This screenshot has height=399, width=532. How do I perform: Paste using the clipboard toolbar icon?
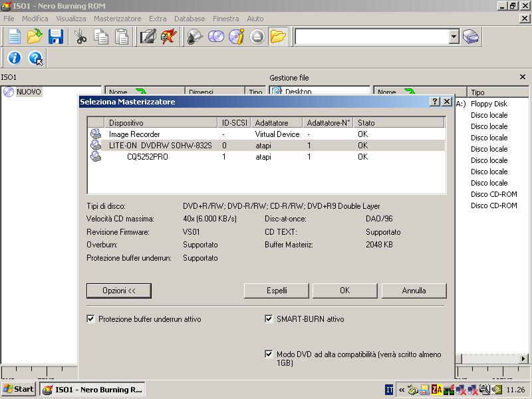(x=122, y=37)
